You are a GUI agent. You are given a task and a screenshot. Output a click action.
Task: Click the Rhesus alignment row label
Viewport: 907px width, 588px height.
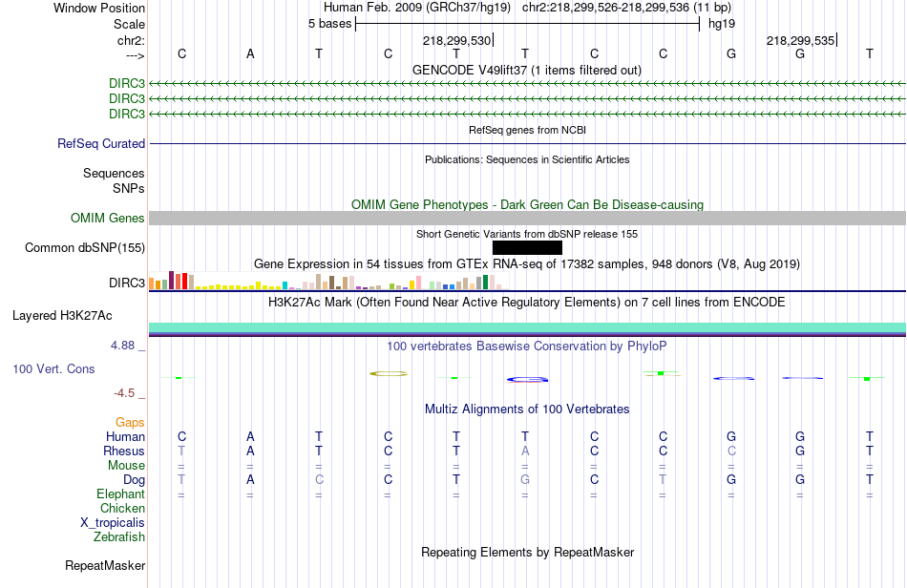tap(124, 451)
